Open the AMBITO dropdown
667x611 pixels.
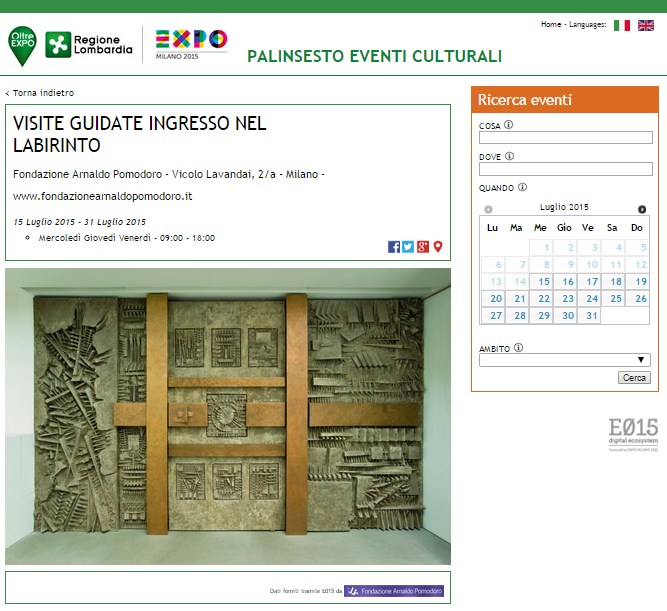point(565,360)
